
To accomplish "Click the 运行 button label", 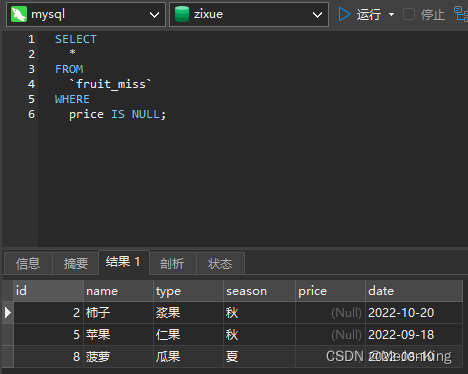I will coord(369,15).
